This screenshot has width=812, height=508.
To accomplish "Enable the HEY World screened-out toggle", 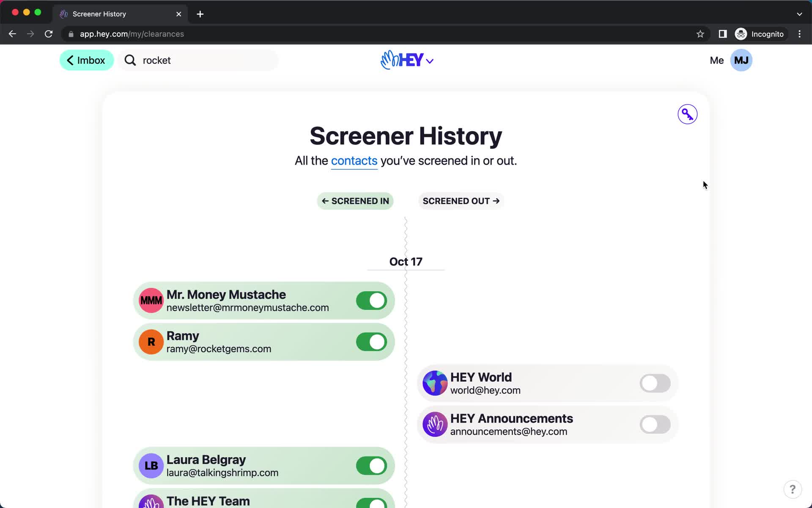I will click(x=655, y=384).
